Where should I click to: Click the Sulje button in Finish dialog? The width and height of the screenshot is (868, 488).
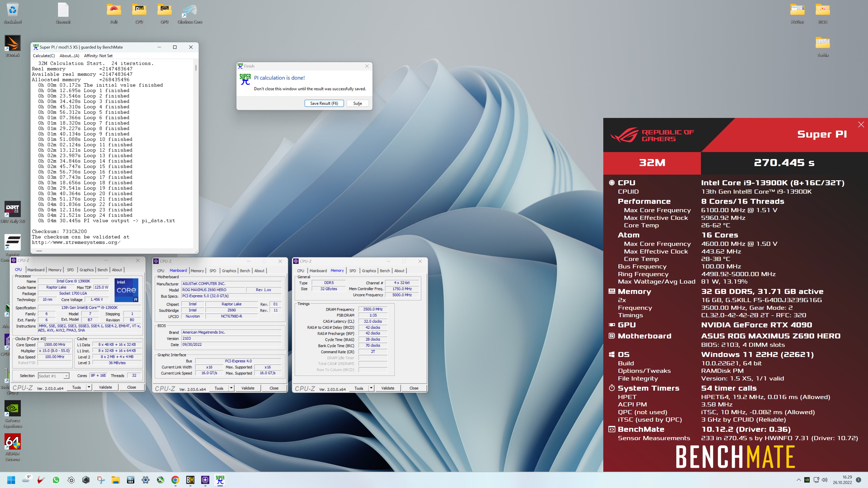point(358,103)
